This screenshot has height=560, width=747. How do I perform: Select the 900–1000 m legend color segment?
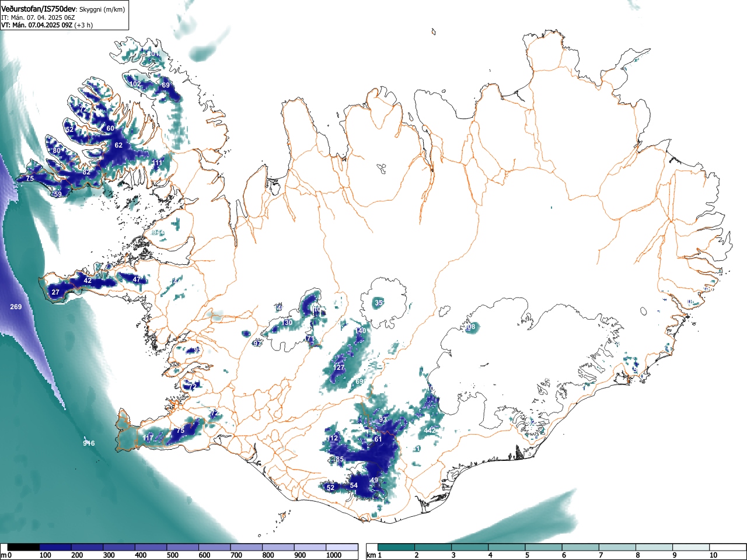310,547
